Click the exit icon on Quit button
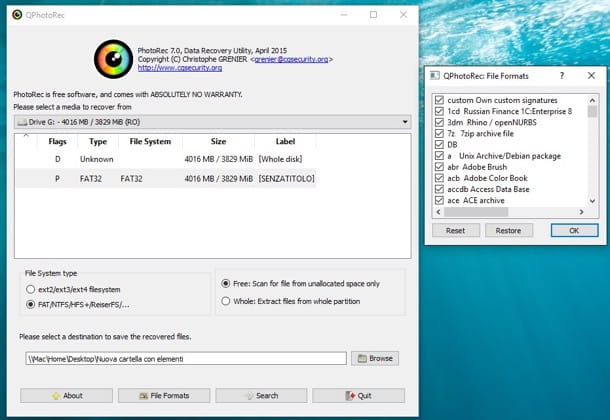This screenshot has width=610, height=420. click(x=350, y=396)
